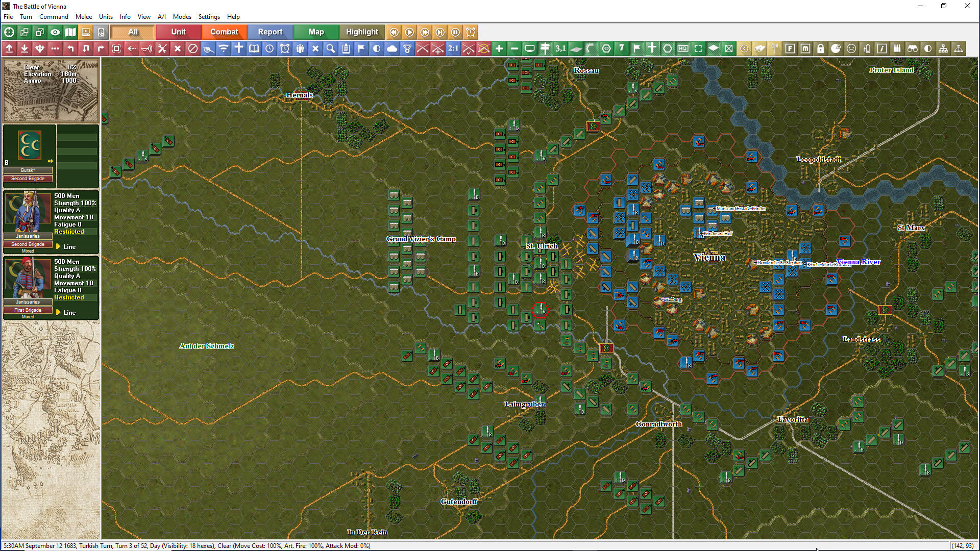Click the magnifying glass search icon

tap(331, 48)
